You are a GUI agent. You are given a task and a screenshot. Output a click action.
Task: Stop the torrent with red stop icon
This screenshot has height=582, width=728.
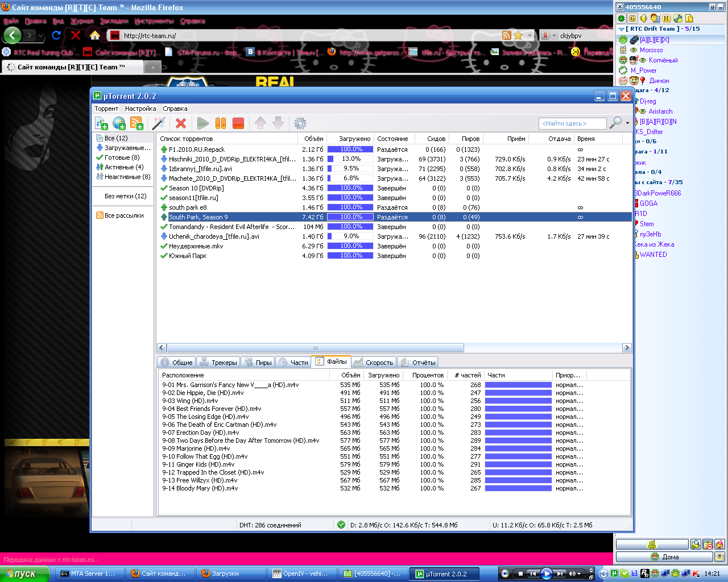coord(238,123)
